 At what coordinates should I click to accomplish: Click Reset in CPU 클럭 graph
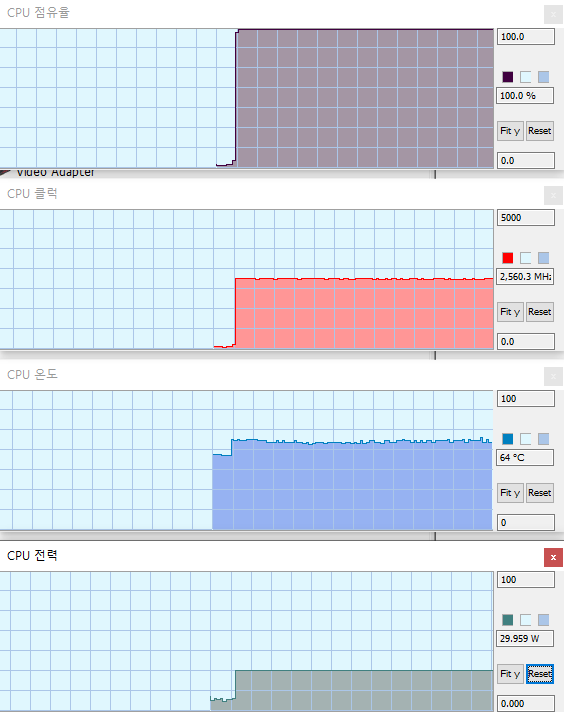click(540, 312)
